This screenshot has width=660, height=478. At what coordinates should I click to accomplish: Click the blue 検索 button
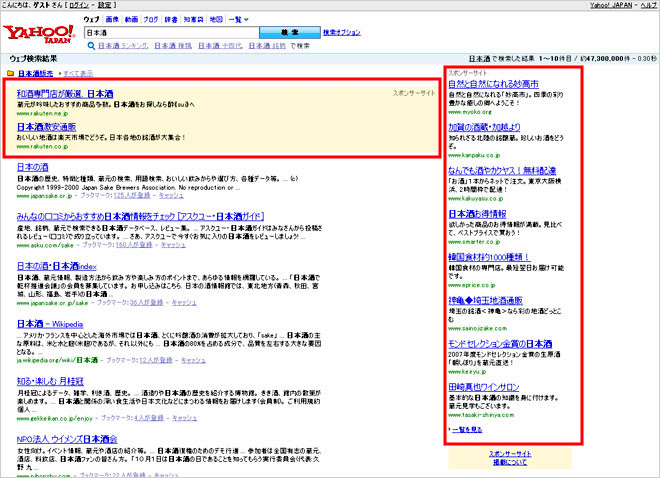tap(290, 32)
